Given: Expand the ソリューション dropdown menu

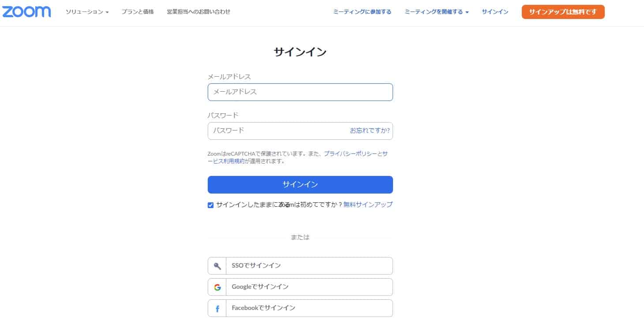Looking at the screenshot, I should coord(87,12).
